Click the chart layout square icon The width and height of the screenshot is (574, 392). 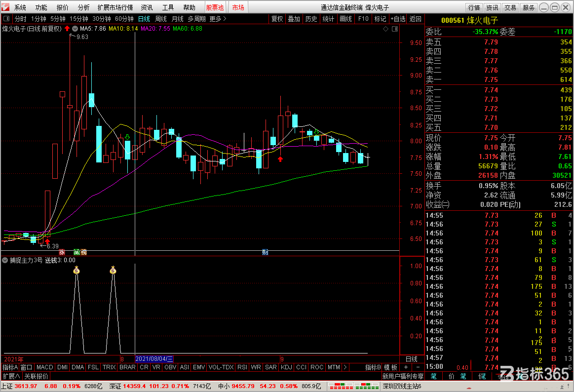395,29
